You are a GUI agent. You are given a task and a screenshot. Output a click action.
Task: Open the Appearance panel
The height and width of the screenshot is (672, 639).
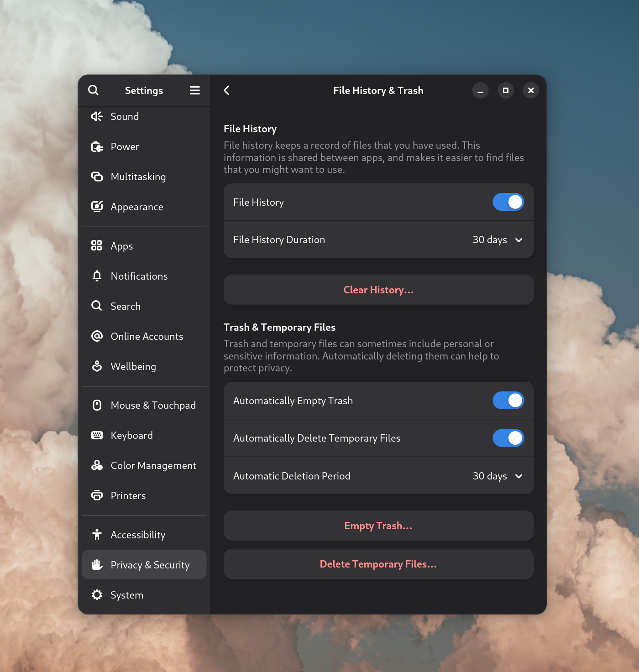pos(144,207)
